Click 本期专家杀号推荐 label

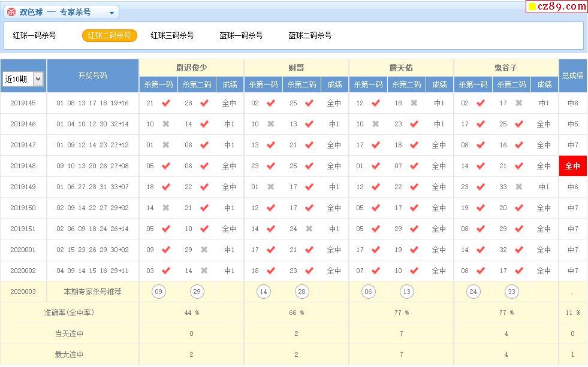[93, 292]
